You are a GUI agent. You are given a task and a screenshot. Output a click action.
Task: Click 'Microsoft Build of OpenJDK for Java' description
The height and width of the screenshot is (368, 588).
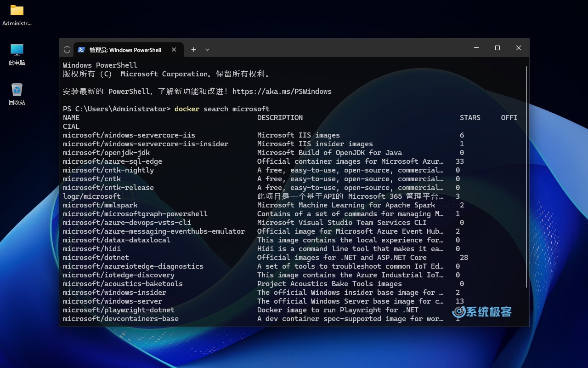329,153
